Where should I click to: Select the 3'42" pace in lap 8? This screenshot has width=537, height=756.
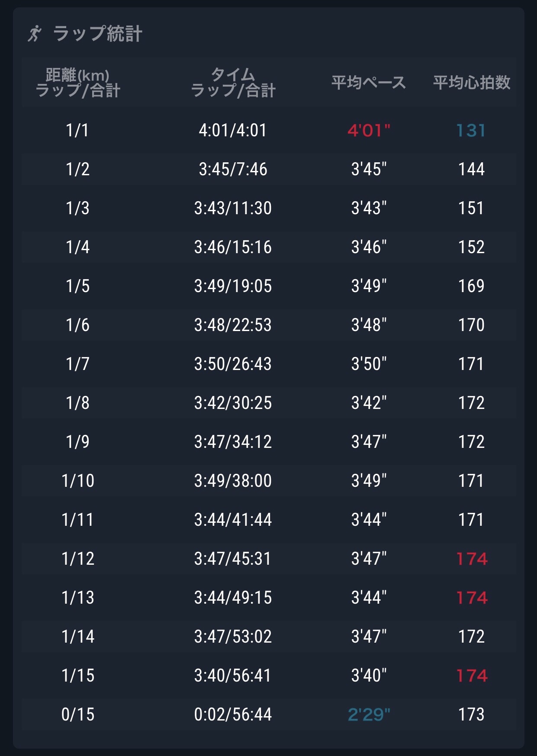pos(369,403)
